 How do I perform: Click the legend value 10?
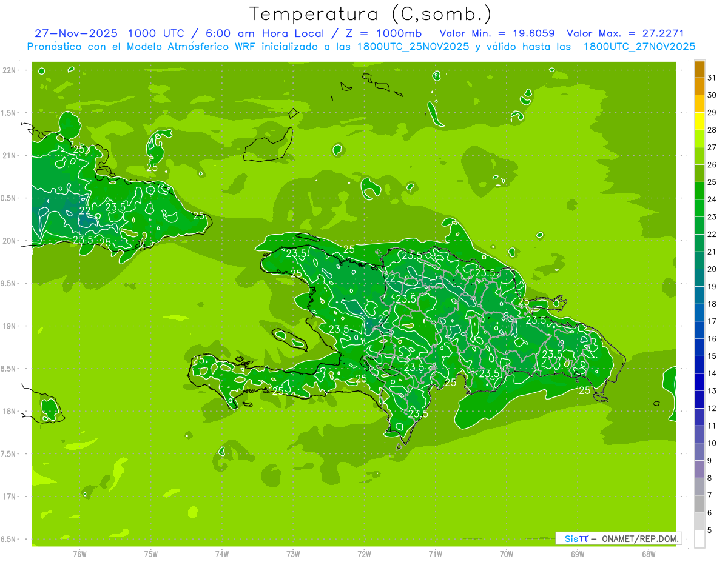(x=712, y=443)
